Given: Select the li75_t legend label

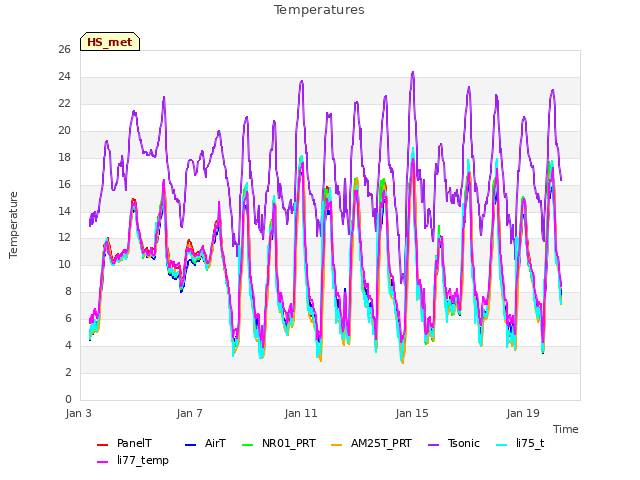Looking at the screenshot, I should click(530, 443).
